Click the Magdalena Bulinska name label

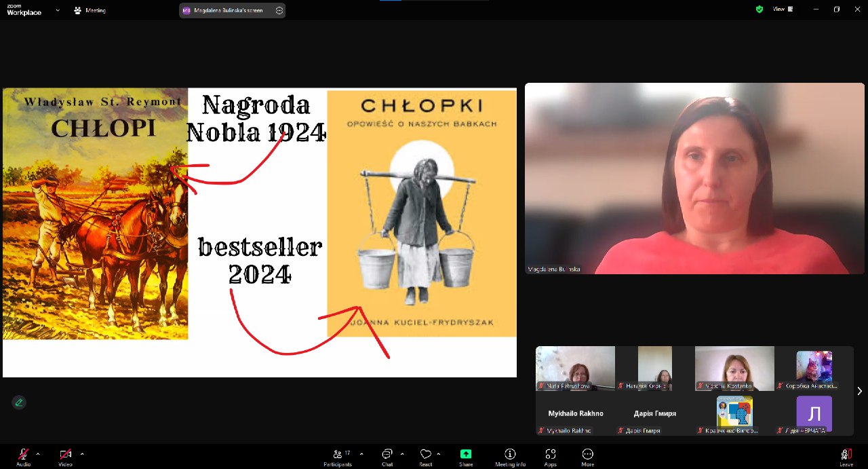554,269
